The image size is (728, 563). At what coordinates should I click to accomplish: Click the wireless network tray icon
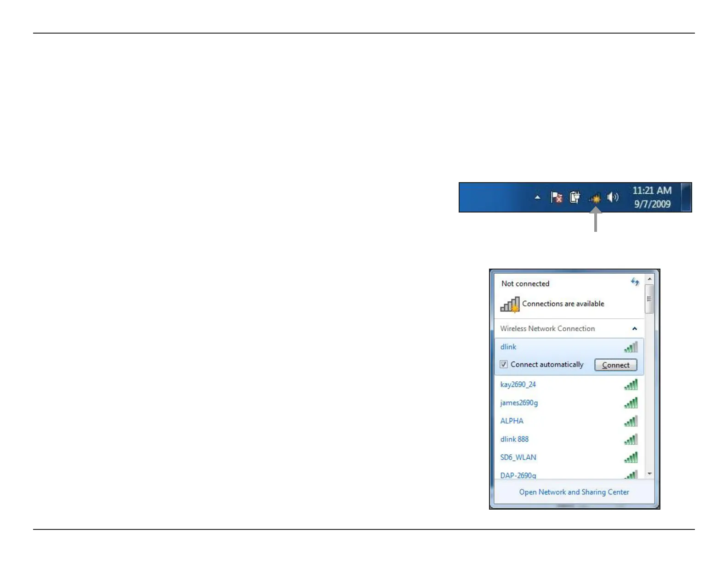pos(595,198)
